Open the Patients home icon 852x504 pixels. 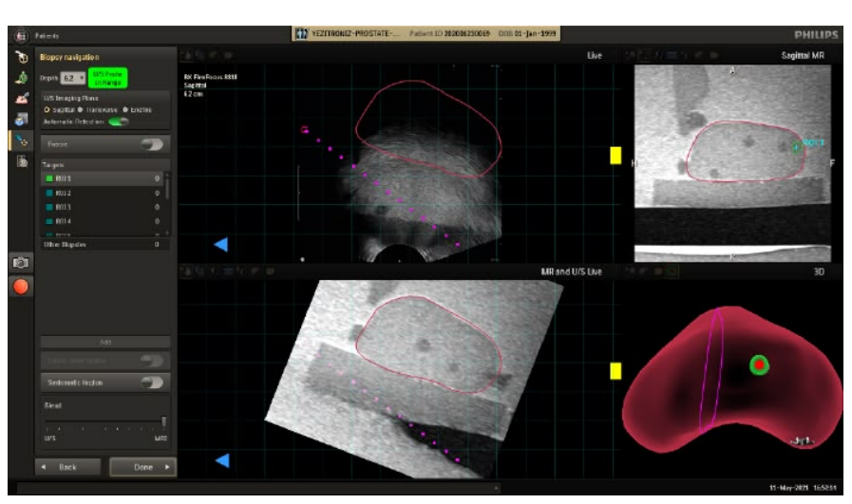pos(21,36)
